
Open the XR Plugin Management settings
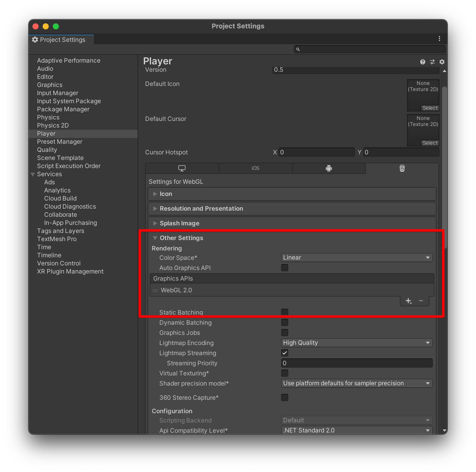70,271
